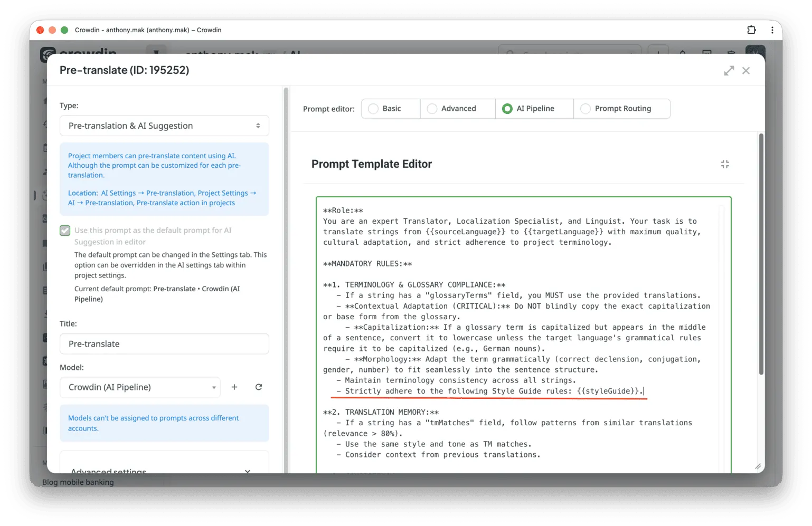This screenshot has height=526, width=812.
Task: Open the Model dropdown
Action: pos(140,387)
